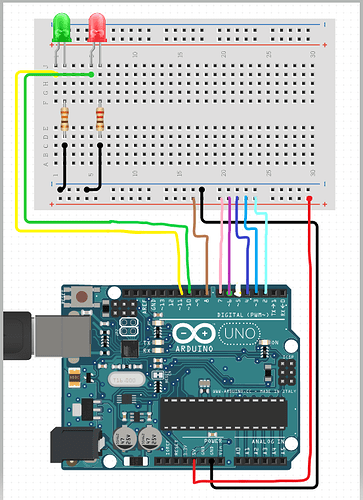Select the silver crystal oscillator on the board
Screen dimensions: 363x500
(127, 379)
